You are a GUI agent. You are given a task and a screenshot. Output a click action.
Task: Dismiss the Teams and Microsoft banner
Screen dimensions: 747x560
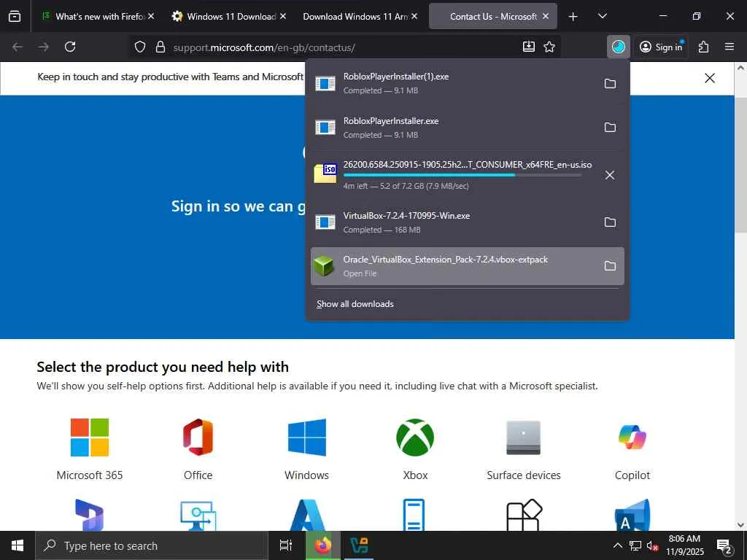pos(709,78)
